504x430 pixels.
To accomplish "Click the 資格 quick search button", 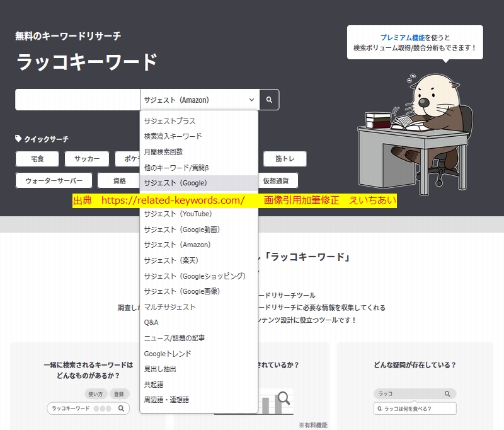I will point(119,180).
